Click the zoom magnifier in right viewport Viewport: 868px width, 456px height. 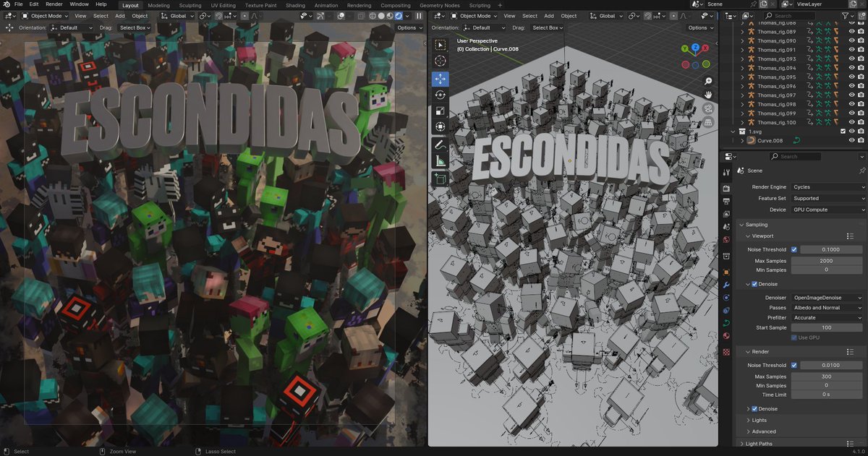pos(708,81)
